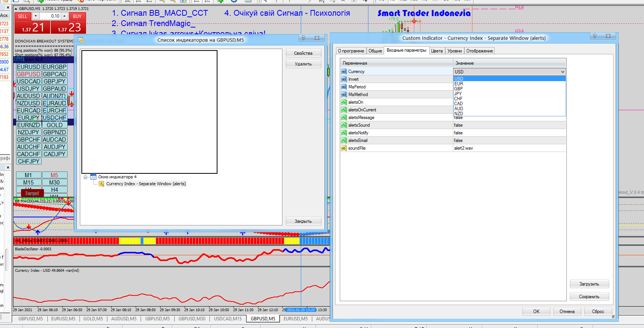Image resolution: width=644 pixels, height=328 pixels.
Task: Open the Currency value dropdown arrow
Action: coord(563,72)
